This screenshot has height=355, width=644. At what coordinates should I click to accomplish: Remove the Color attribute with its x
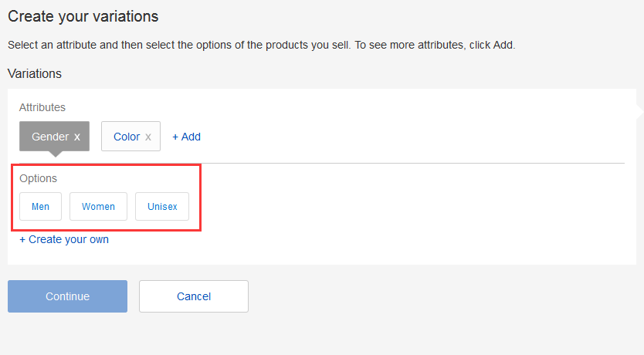click(x=148, y=137)
